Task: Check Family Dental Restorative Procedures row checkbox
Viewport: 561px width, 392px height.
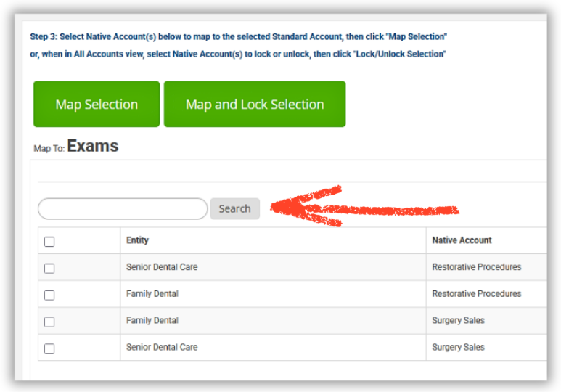Action: pos(49,295)
